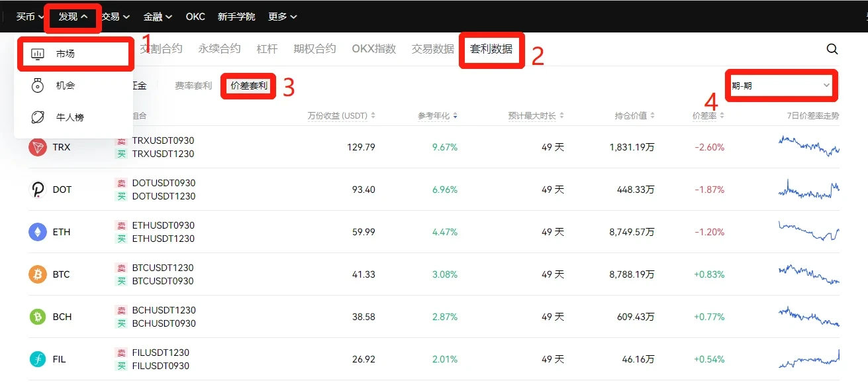This screenshot has width=868, height=387.
Task: Click the DOT coin logo
Action: 38,190
